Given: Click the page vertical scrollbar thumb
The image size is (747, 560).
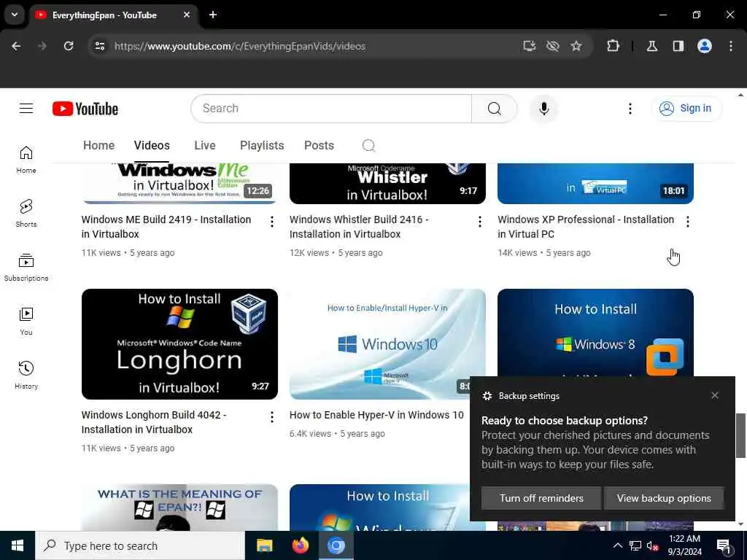Looking at the screenshot, I should pos(740,436).
